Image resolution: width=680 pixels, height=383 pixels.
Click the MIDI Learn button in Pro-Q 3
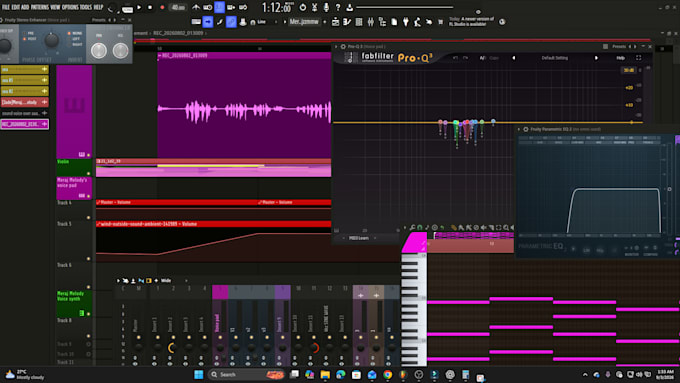pos(359,238)
